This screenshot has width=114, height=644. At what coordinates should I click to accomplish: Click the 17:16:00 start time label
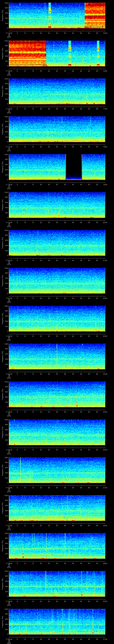[9, 109]
